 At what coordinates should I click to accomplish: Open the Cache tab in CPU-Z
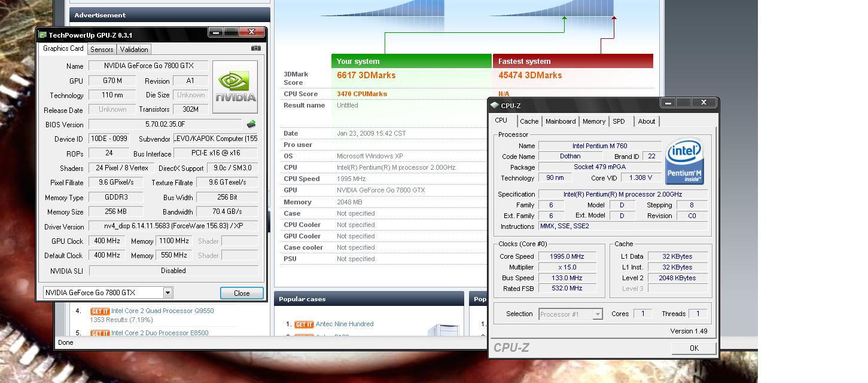(529, 121)
